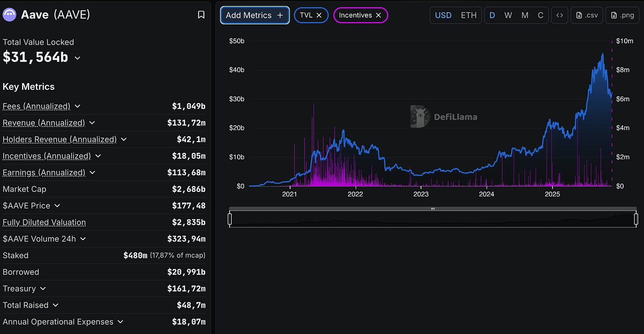Expand the Holders Revenue (Annualized) row

[124, 139]
